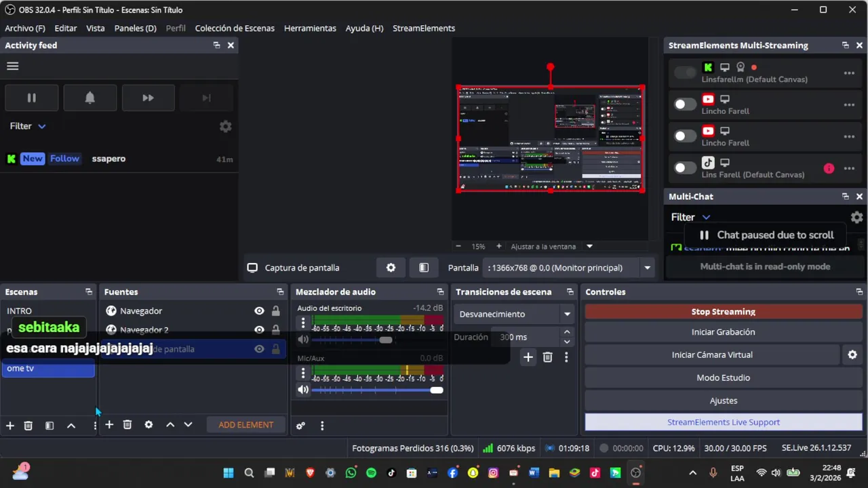Open the Editar menu

(x=66, y=28)
